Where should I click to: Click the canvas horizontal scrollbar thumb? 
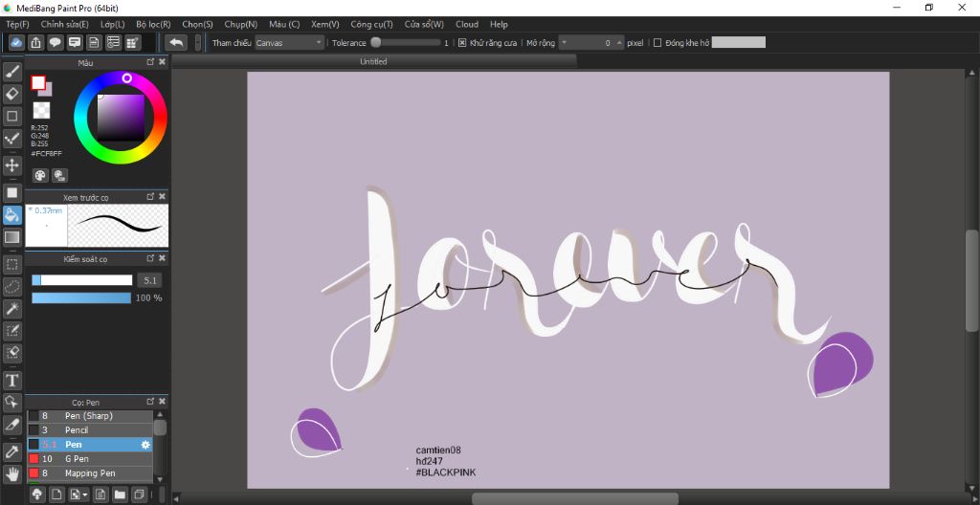[x=575, y=498]
